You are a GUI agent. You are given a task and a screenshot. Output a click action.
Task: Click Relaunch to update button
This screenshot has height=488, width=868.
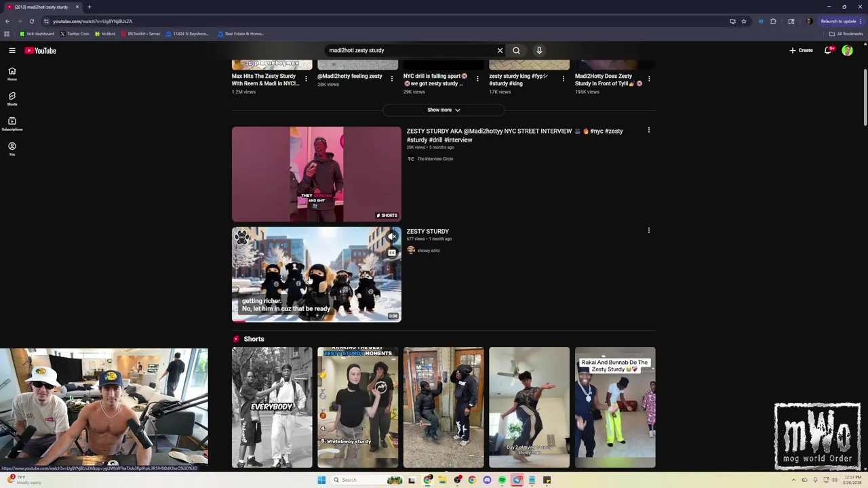click(840, 21)
